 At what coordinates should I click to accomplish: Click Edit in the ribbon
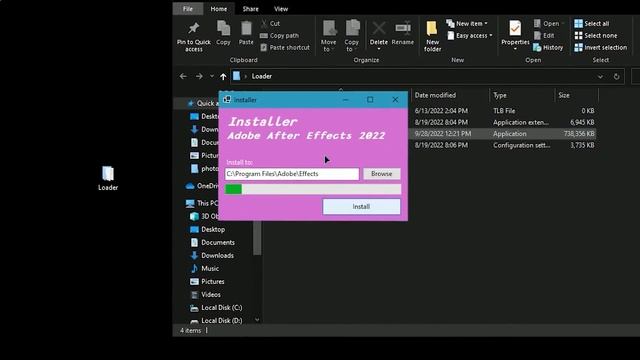tap(544, 36)
